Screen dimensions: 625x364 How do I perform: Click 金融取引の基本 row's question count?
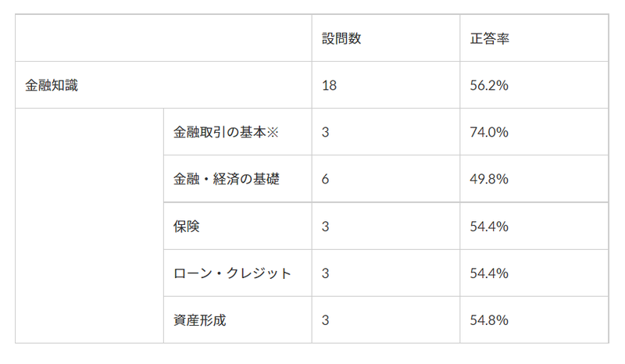[x=325, y=132]
